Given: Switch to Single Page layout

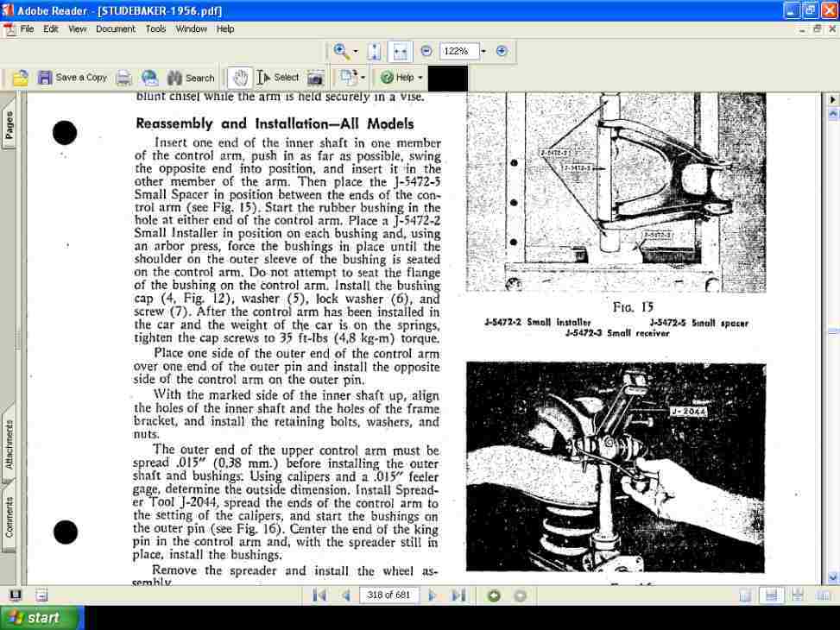Looking at the screenshot, I should pyautogui.click(x=745, y=595).
